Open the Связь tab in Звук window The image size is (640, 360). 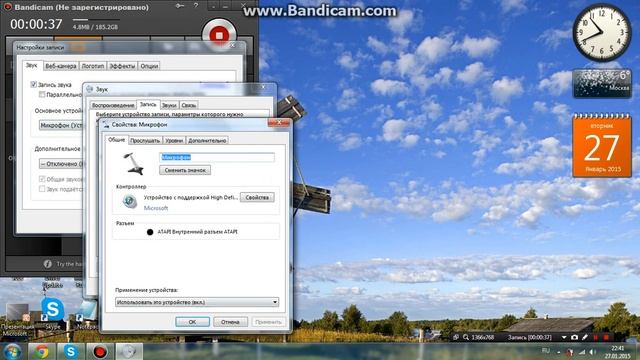(x=189, y=105)
